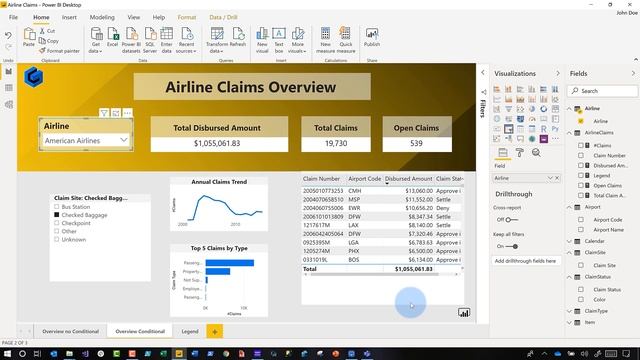The image size is (640, 360).
Task: Open the Enter data dialog
Action: (167, 40)
